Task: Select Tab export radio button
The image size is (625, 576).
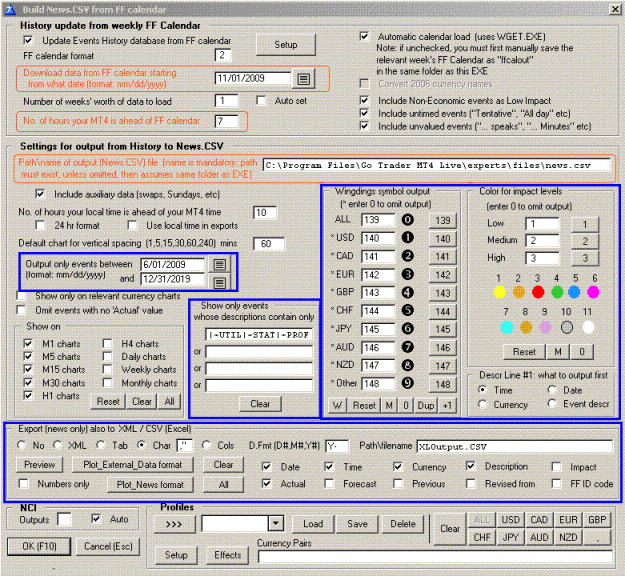Action: [100, 445]
